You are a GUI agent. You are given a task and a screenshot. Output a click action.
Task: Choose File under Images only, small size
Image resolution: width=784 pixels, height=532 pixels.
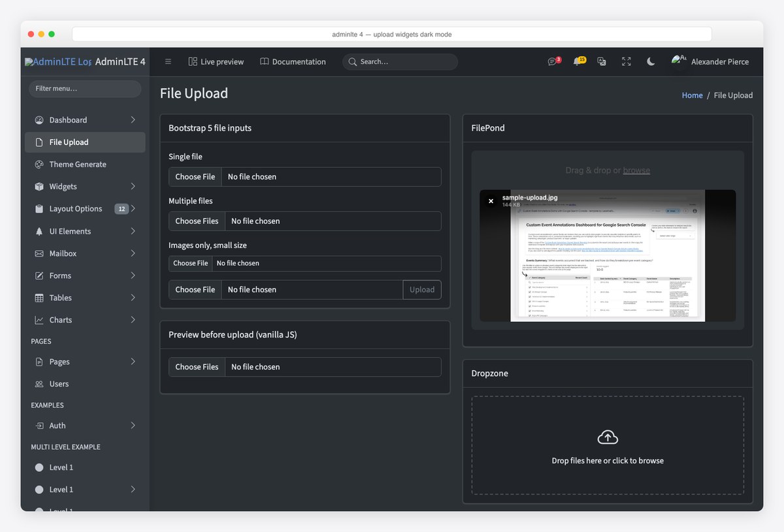pos(190,263)
